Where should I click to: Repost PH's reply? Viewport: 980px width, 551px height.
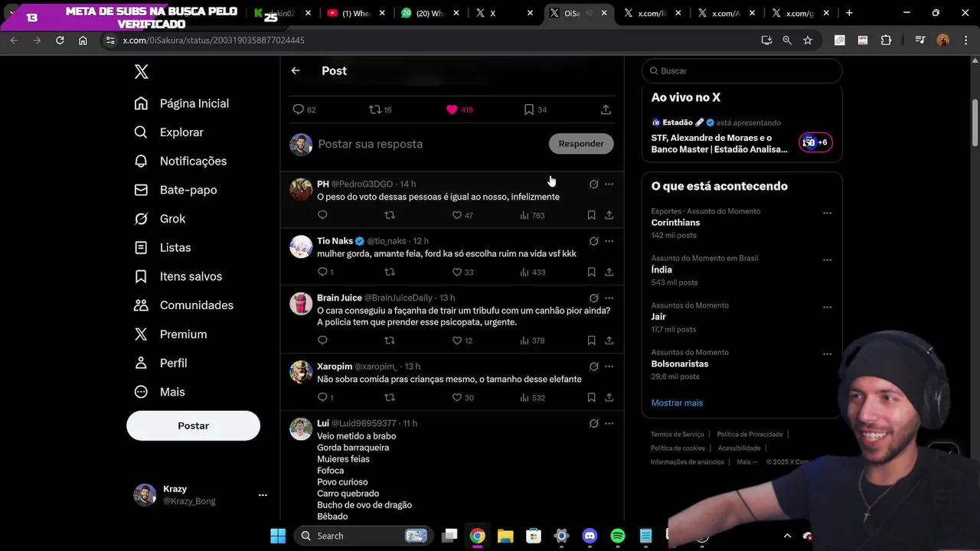point(390,215)
